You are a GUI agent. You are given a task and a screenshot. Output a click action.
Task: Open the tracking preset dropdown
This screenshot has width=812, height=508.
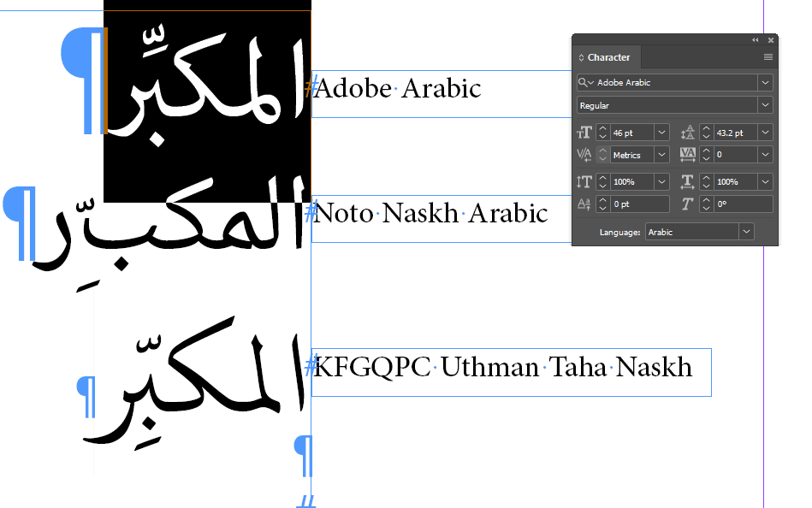766,154
